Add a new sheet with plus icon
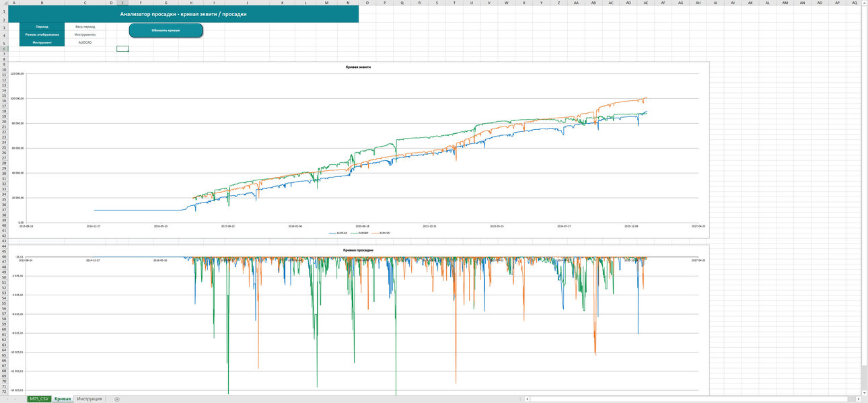 117,399
